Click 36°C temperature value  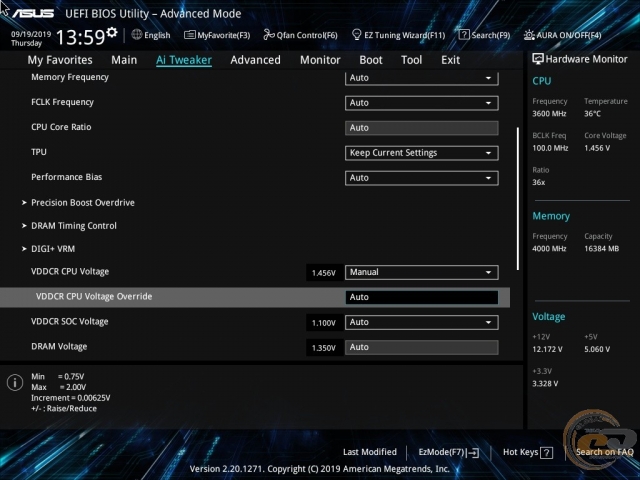click(592, 113)
